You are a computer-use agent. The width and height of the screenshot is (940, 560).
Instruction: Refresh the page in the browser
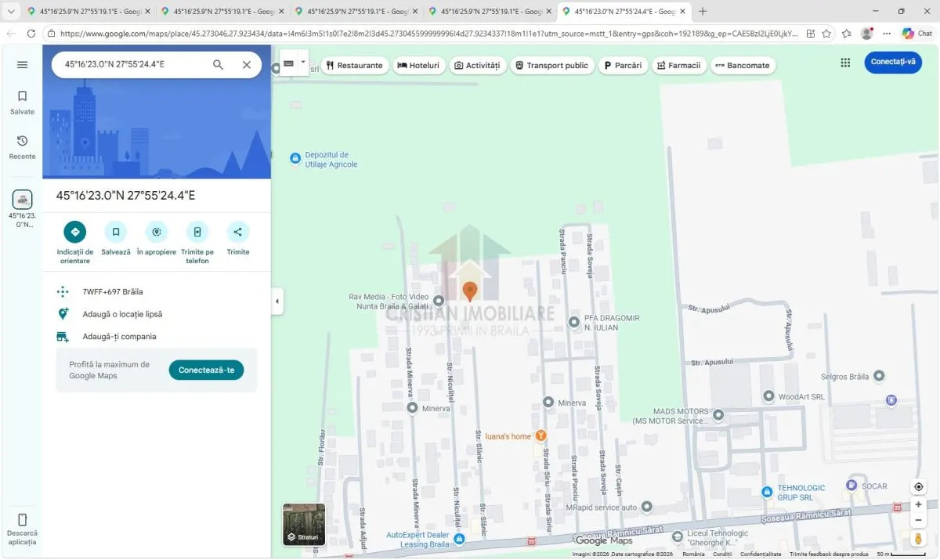31,34
